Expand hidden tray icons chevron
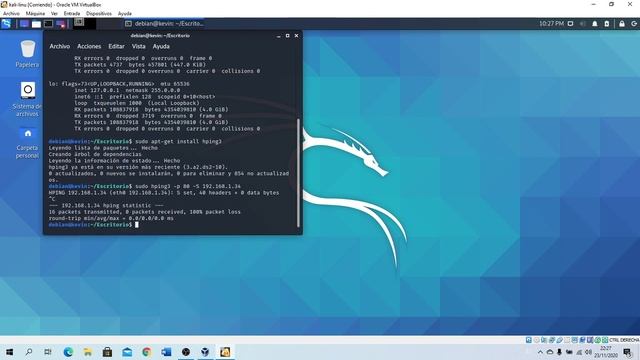Screen dimensions: 640x360 [540, 352]
